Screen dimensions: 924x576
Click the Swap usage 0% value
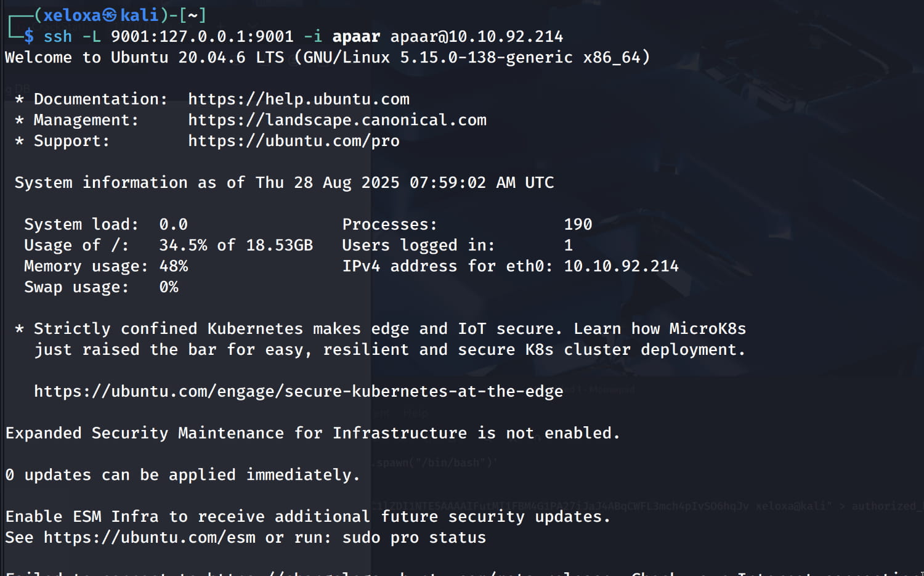click(168, 287)
